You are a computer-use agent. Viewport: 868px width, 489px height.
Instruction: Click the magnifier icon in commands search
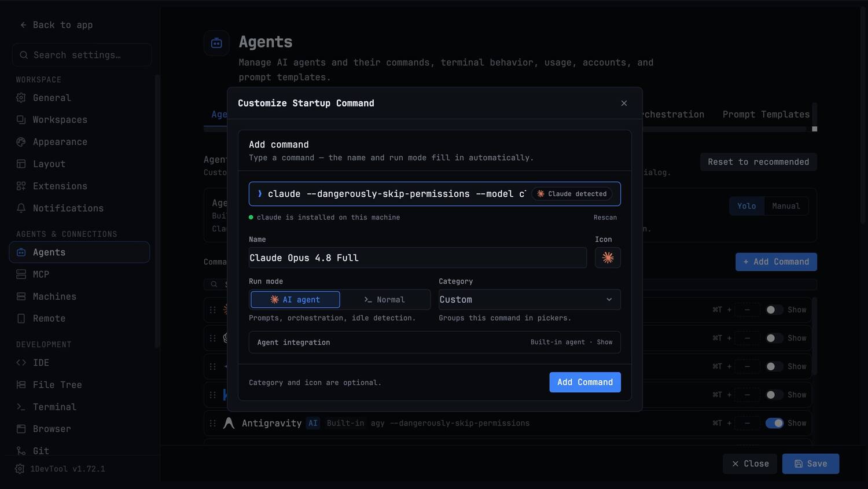214,284
